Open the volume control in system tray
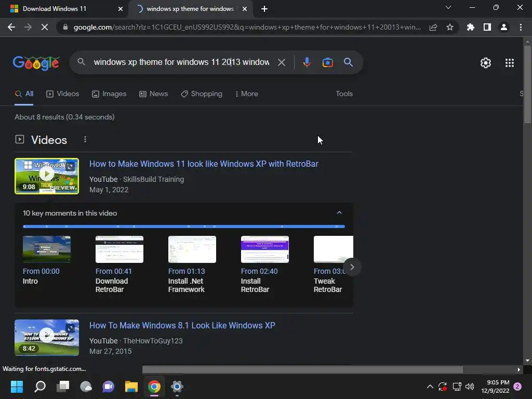Screen dimensions: 532x399 tap(470, 387)
